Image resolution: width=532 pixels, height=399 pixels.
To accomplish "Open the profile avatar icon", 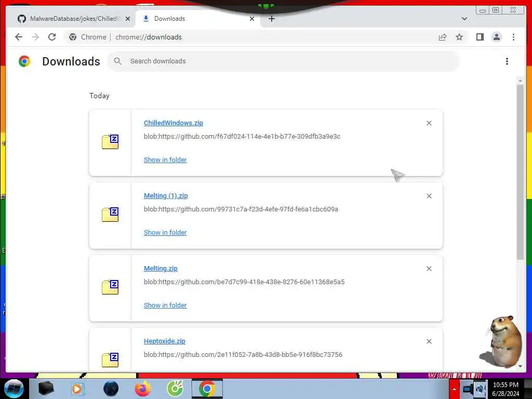I will (x=497, y=37).
